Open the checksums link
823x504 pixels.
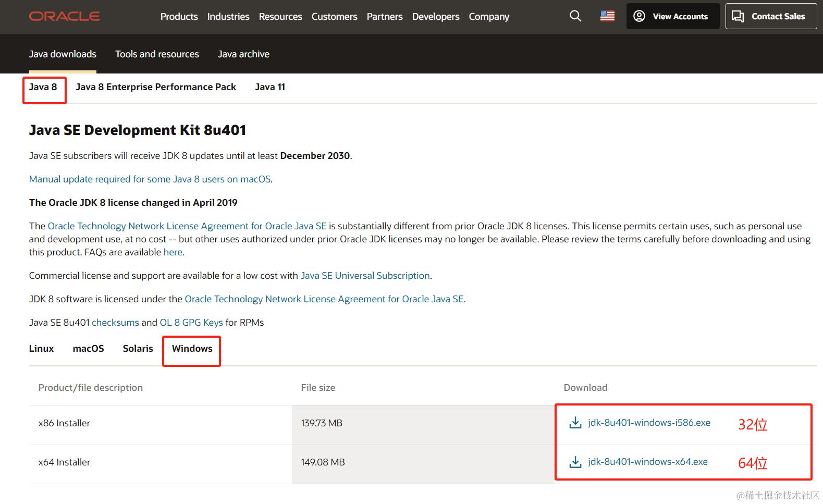pos(115,323)
